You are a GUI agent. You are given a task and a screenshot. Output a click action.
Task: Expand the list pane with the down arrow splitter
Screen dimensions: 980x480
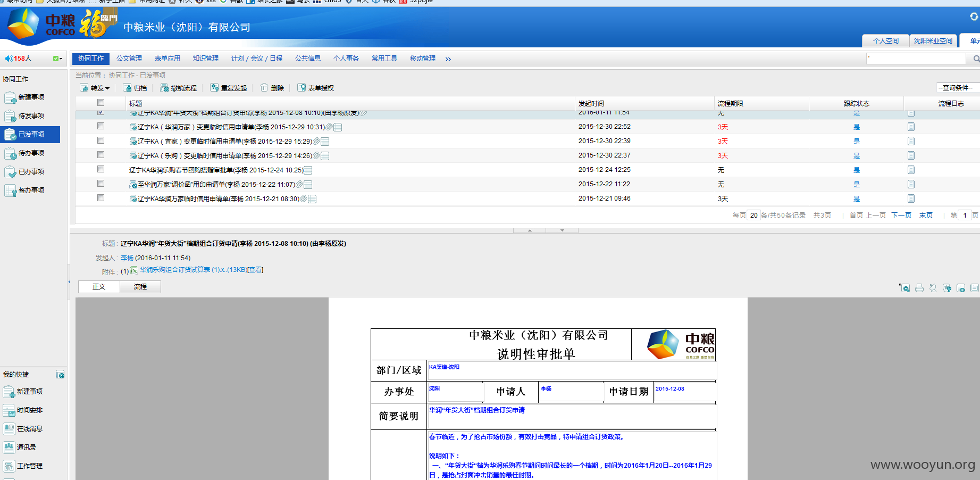coord(562,230)
